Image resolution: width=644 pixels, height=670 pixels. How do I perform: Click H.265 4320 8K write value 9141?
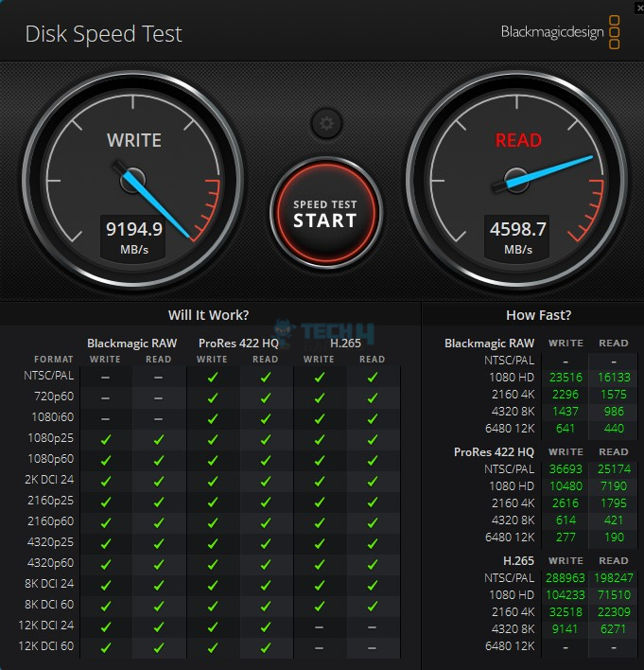click(x=565, y=629)
